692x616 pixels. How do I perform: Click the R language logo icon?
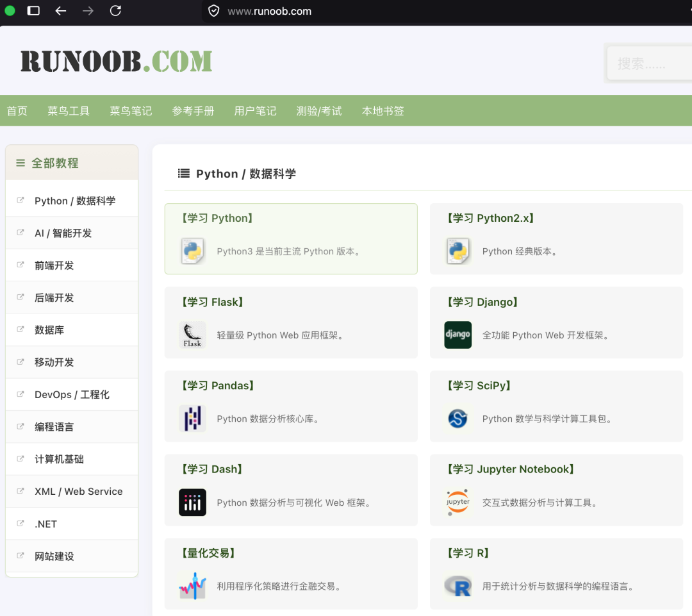pos(457,585)
